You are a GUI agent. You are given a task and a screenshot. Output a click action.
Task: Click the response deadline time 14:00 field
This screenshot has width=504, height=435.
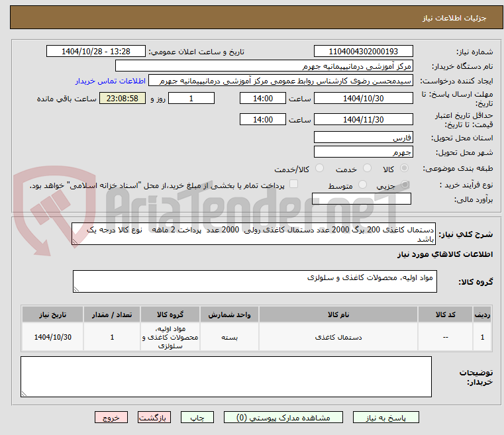click(x=263, y=98)
